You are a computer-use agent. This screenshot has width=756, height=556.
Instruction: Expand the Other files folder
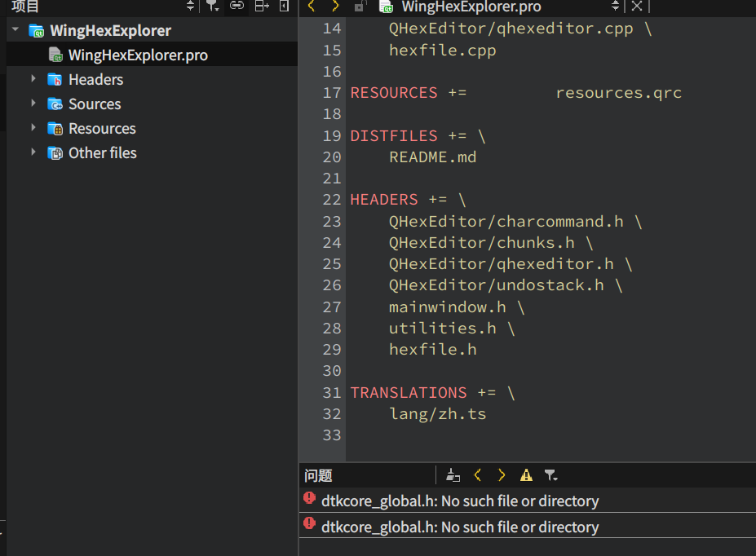[33, 152]
